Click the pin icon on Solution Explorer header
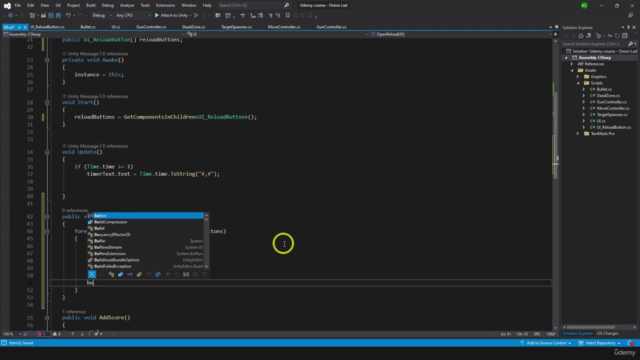Image resolution: width=640 pixels, height=360 pixels. pos(629,27)
